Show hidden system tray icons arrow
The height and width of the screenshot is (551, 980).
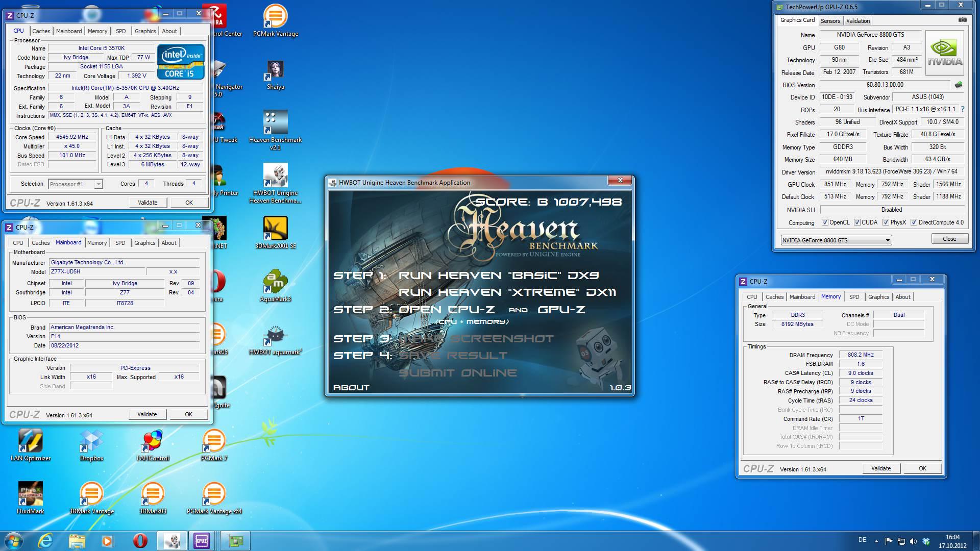877,541
